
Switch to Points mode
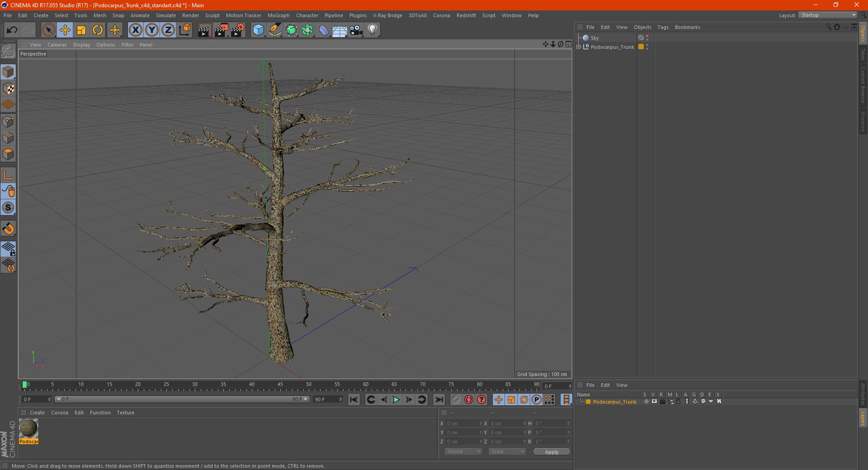click(8, 122)
